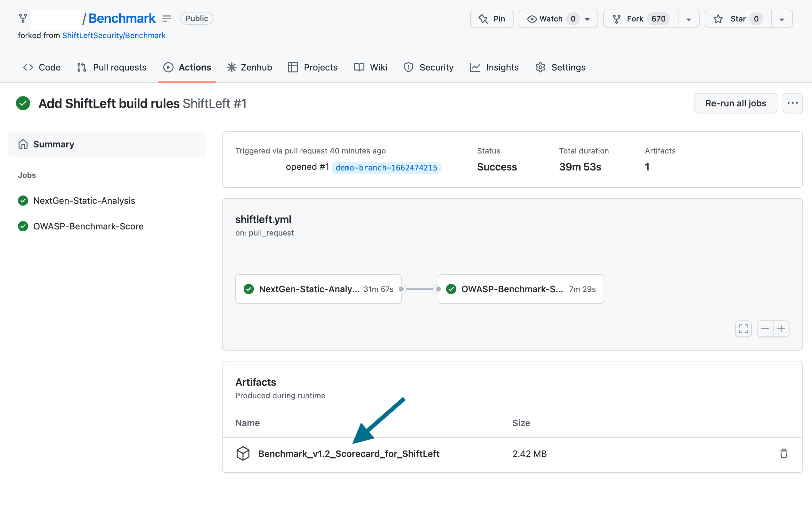The height and width of the screenshot is (521, 812).
Task: Expand the Watch notifications dropdown arrow
Action: tap(587, 19)
